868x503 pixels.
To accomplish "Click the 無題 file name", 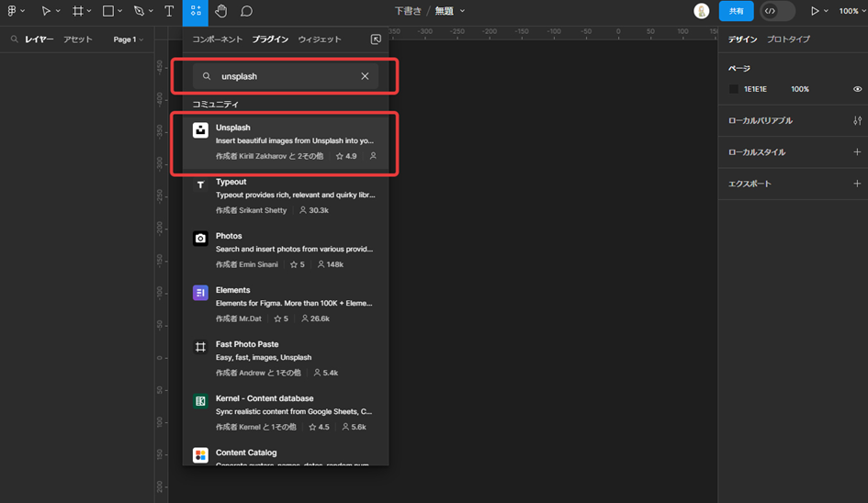I will point(444,11).
